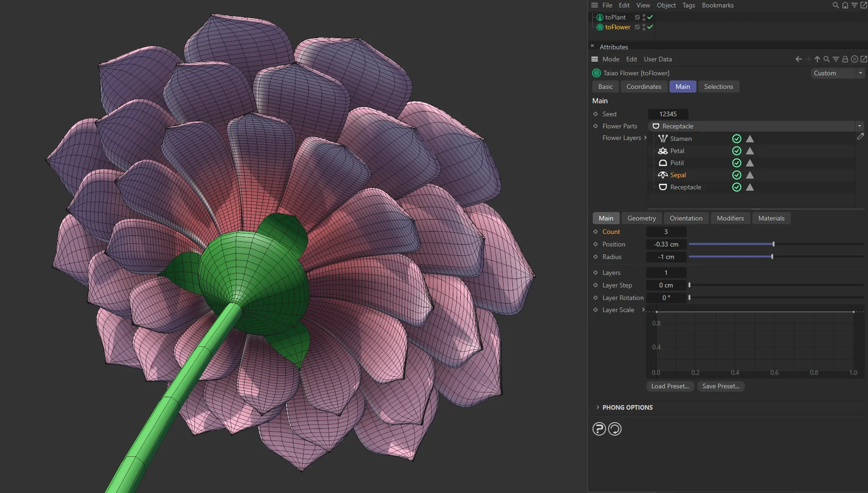868x493 pixels.
Task: Click the Pistil flower part icon
Action: [x=663, y=163]
